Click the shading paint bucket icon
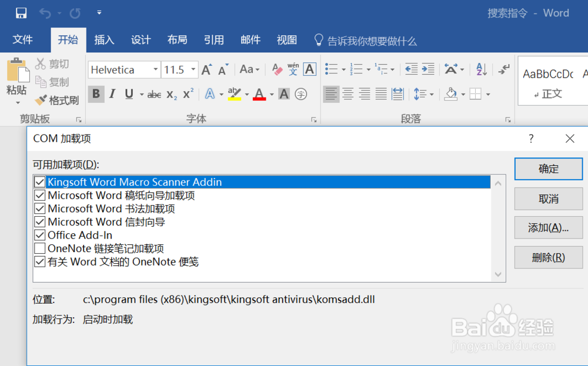 tap(451, 93)
